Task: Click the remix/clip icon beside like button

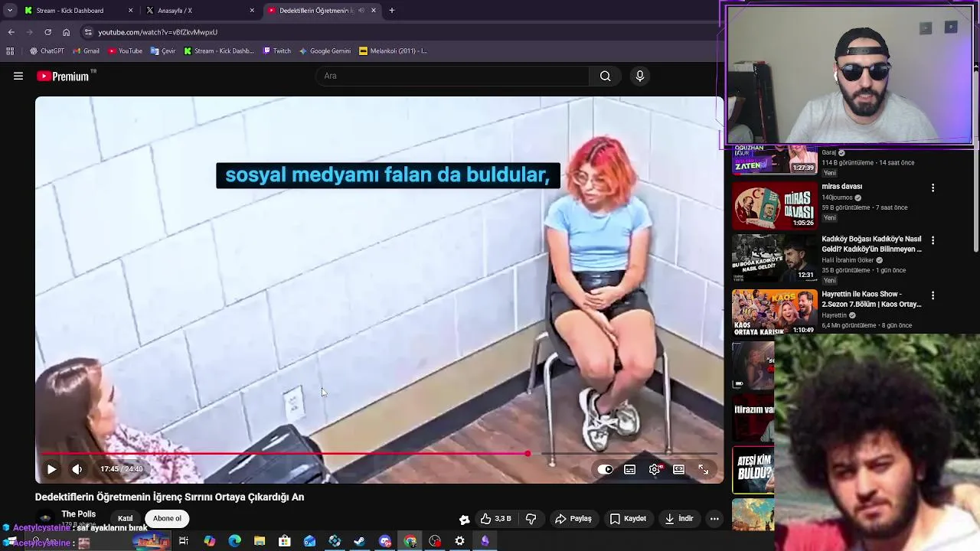Action: (464, 519)
